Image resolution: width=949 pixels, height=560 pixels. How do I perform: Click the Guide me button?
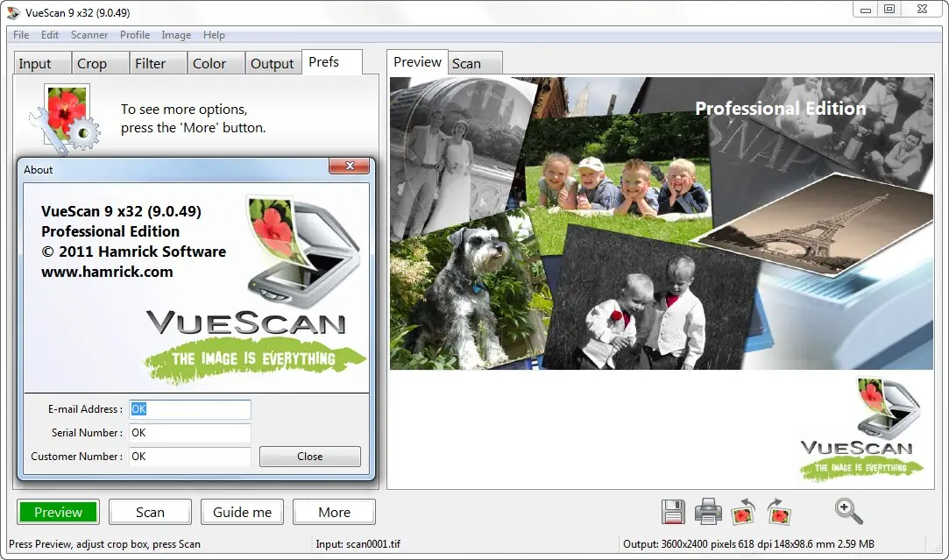click(242, 512)
